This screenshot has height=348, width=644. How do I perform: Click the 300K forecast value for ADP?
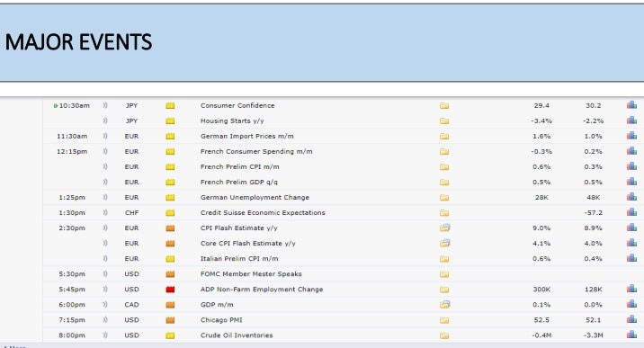pyautogui.click(x=541, y=290)
